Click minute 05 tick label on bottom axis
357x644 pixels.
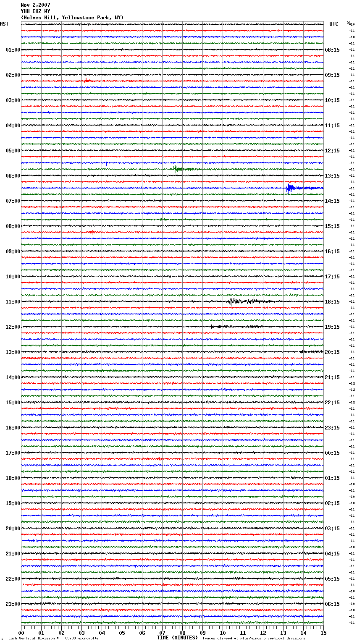tap(122, 633)
